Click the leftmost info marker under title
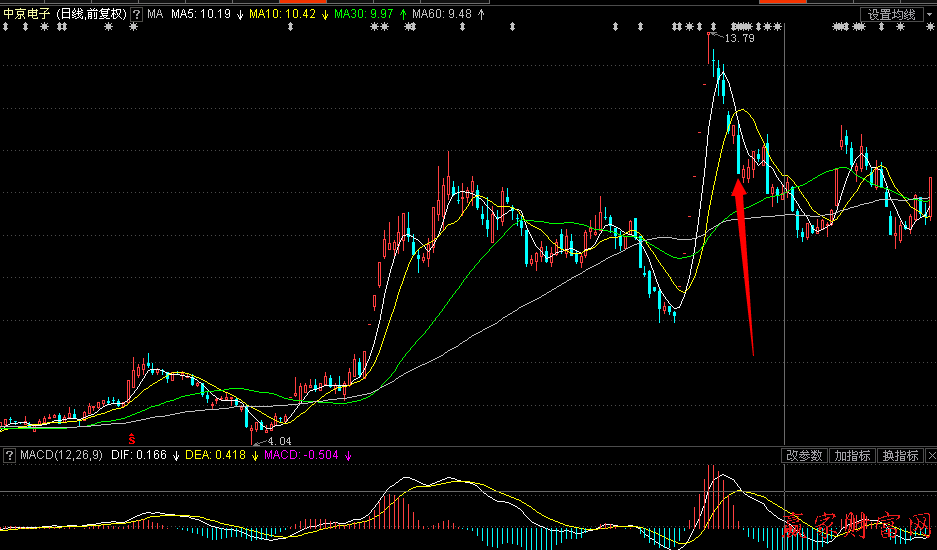The width and height of the screenshot is (937, 550). point(6,27)
